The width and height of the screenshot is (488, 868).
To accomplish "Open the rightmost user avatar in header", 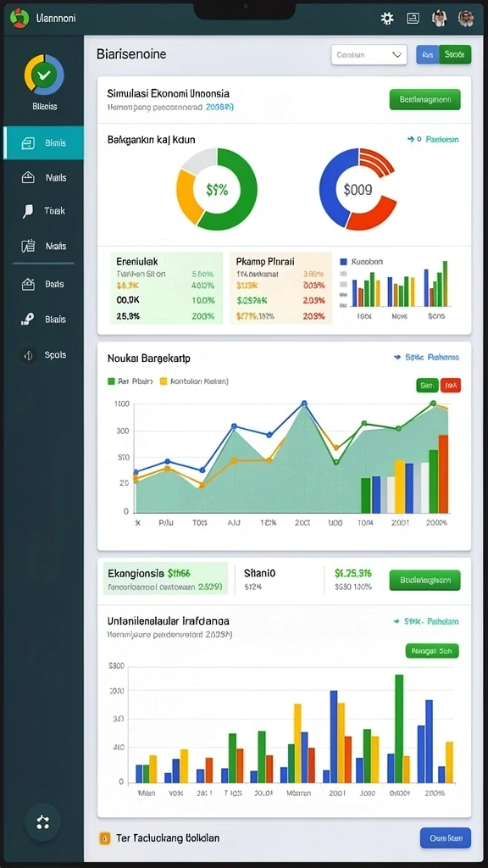I will [466, 19].
